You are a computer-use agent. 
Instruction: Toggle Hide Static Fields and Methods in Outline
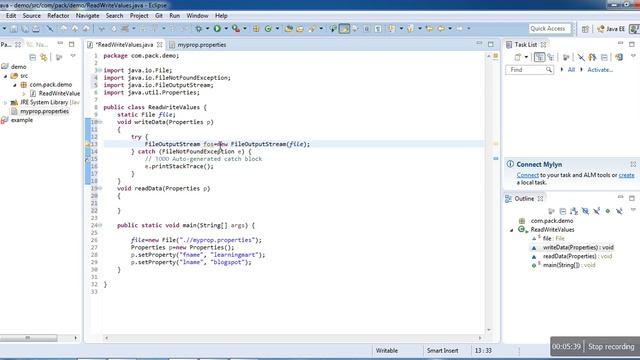click(597, 211)
